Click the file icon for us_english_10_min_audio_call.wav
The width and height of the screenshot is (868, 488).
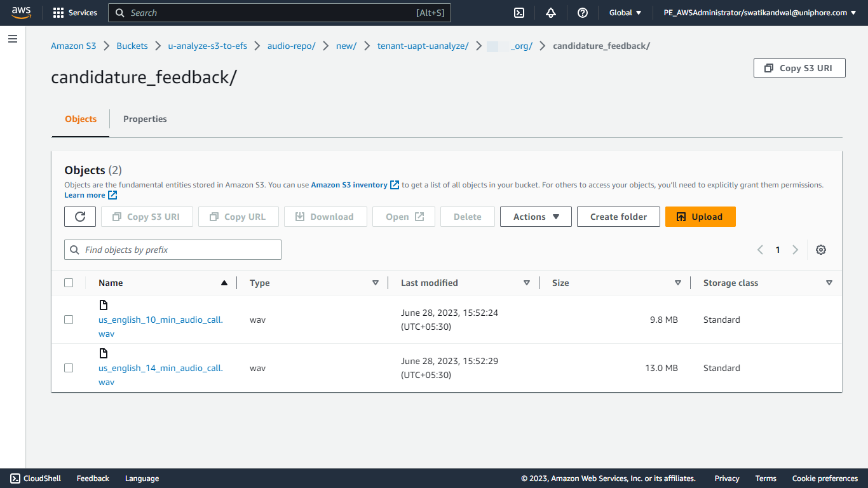click(104, 305)
